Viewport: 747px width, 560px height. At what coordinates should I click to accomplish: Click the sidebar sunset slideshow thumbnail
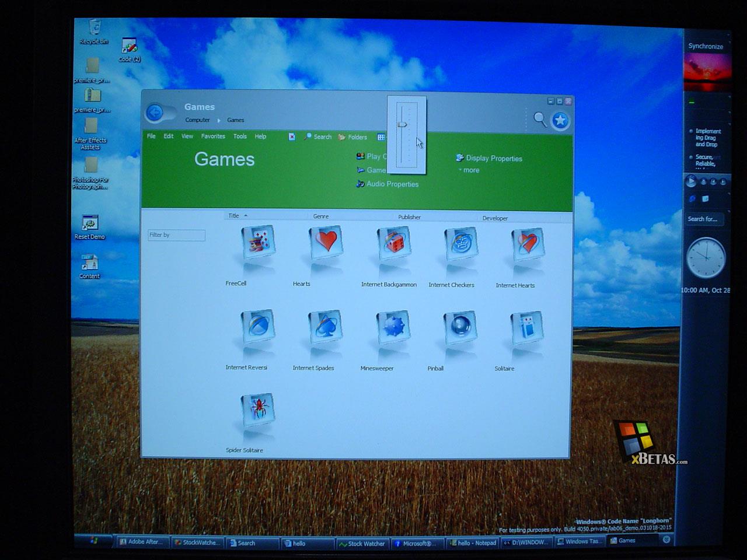[707, 72]
